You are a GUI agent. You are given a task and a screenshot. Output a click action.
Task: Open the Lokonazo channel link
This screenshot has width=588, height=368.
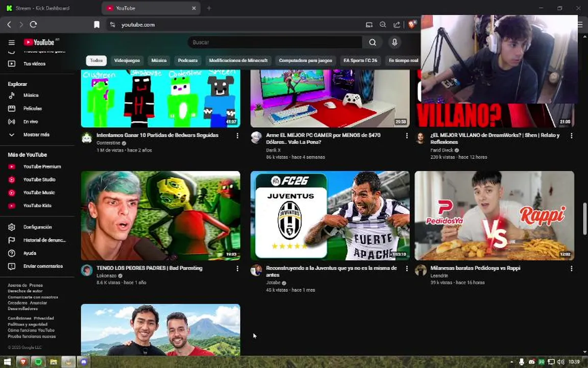(x=107, y=275)
